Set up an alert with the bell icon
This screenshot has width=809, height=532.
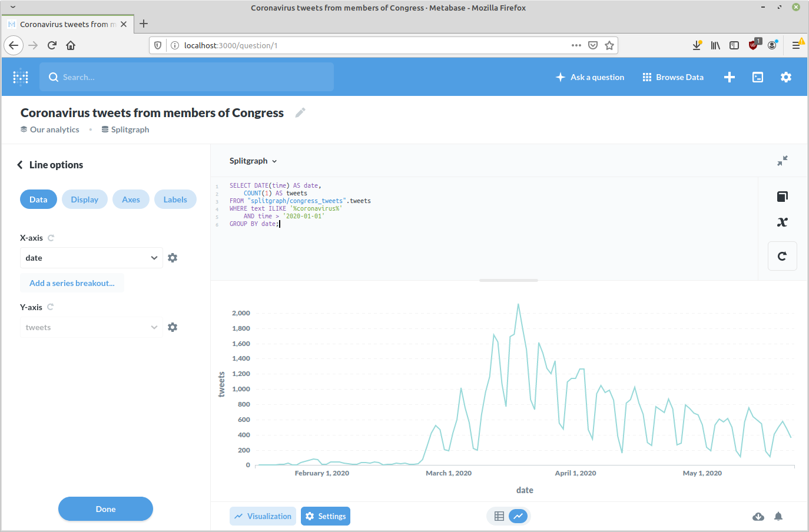click(x=778, y=516)
